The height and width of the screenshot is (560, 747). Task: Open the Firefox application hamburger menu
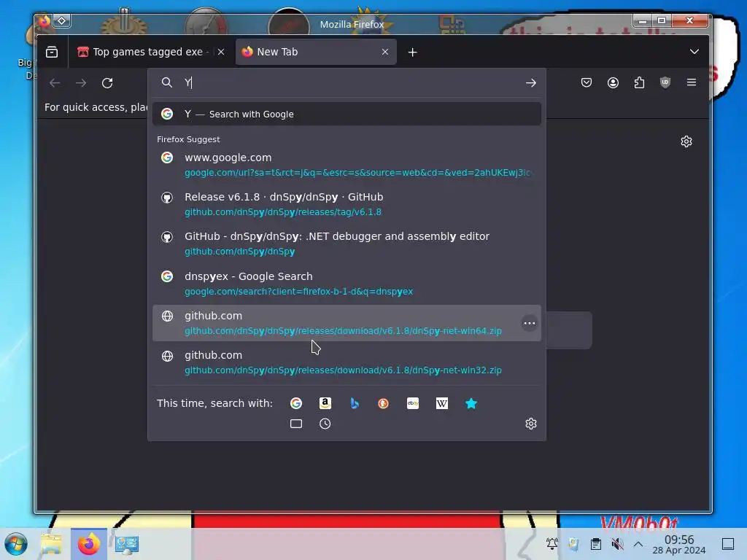(x=692, y=83)
